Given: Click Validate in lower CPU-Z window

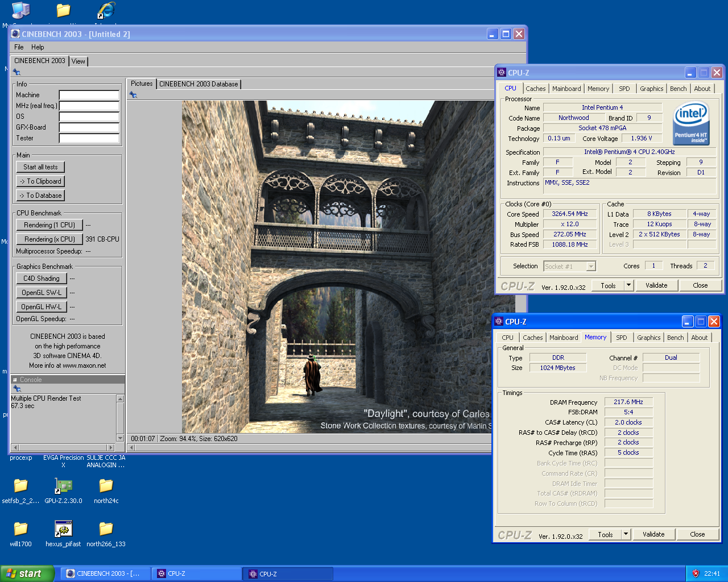Looking at the screenshot, I should 653,534.
